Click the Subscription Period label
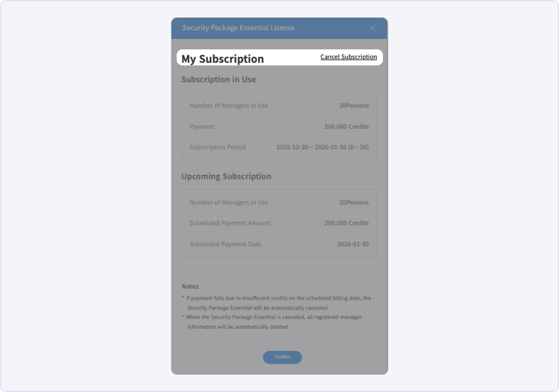The height and width of the screenshot is (392, 559). pos(217,147)
